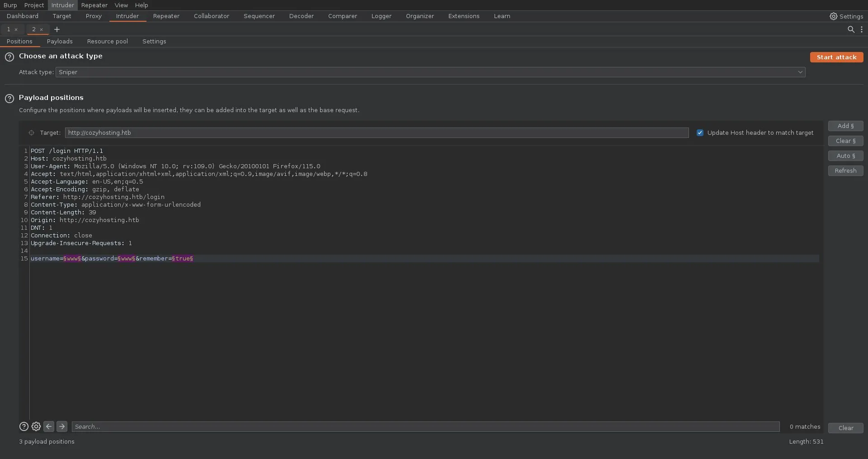This screenshot has height=459, width=868.
Task: Switch to the Collaborator tab
Action: pos(212,16)
